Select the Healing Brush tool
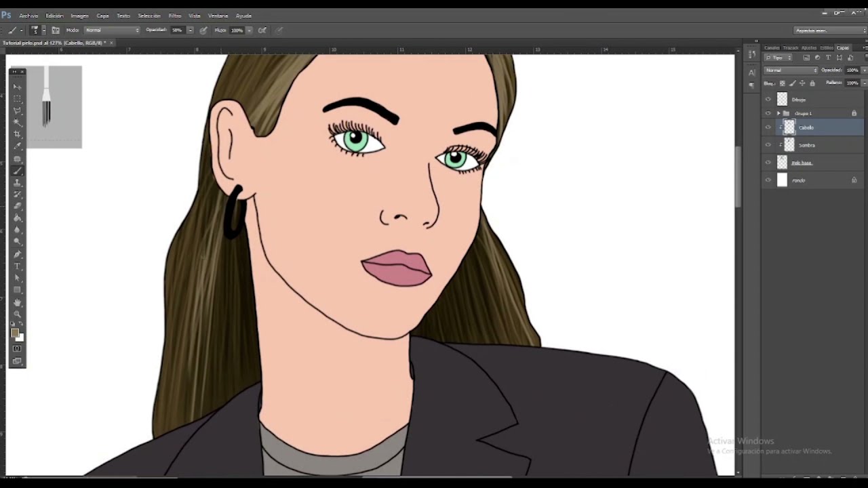868x488 pixels. click(18, 159)
